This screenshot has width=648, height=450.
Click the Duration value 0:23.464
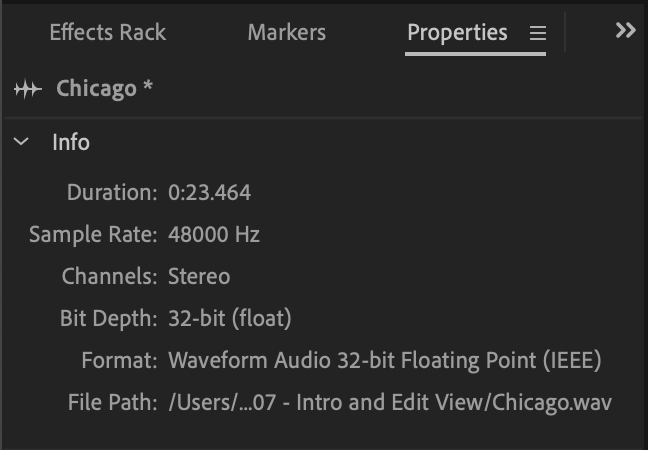point(209,192)
